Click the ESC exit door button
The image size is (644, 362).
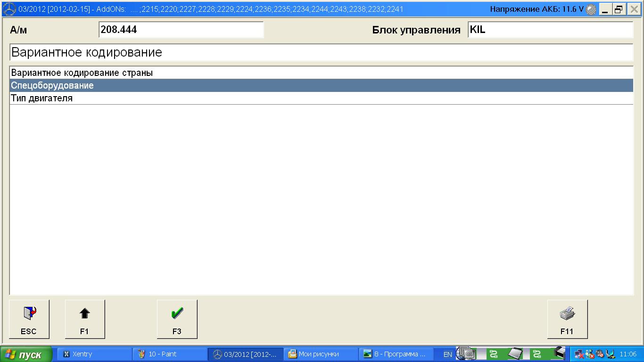[x=29, y=319]
